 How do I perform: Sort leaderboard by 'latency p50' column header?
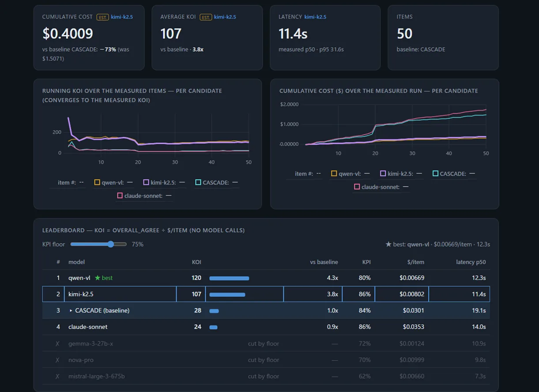click(471, 262)
